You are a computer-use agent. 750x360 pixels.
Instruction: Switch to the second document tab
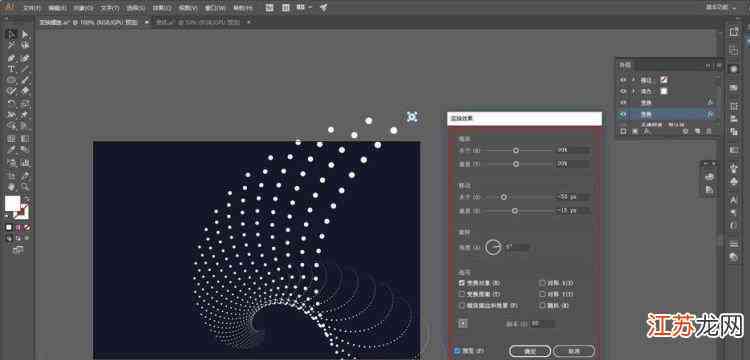[200, 22]
